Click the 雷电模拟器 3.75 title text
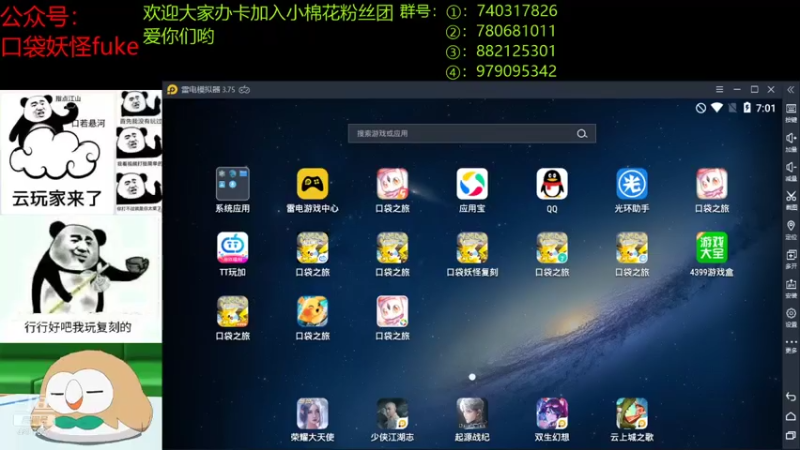Viewport: 800px width, 450px height. [208, 90]
